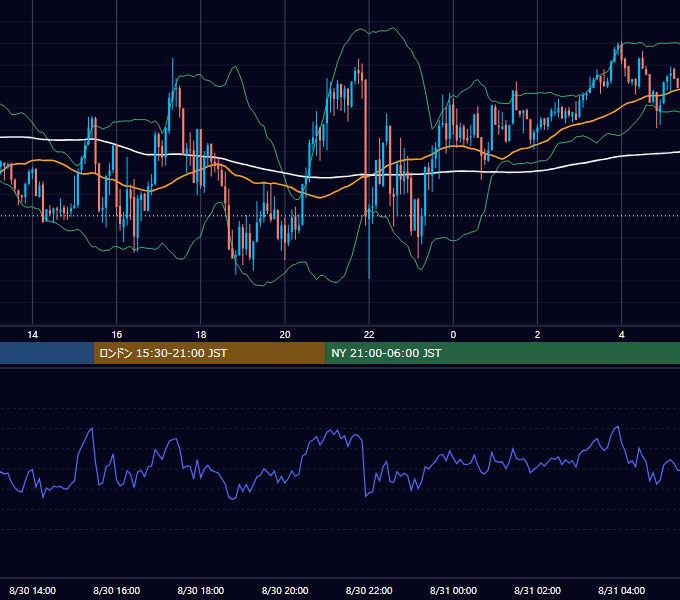Viewport: 680px width, 600px height.
Task: Click the hour label 0 on time axis
Action: click(x=453, y=335)
